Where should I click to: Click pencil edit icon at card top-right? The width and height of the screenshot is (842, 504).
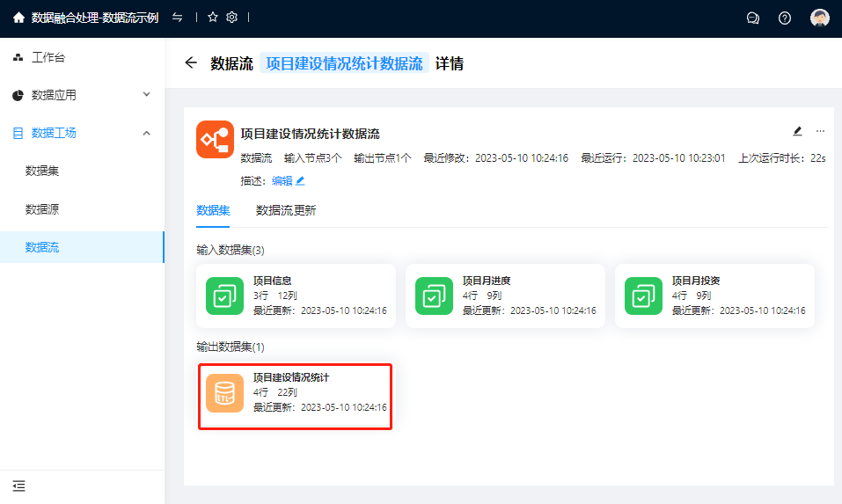798,131
